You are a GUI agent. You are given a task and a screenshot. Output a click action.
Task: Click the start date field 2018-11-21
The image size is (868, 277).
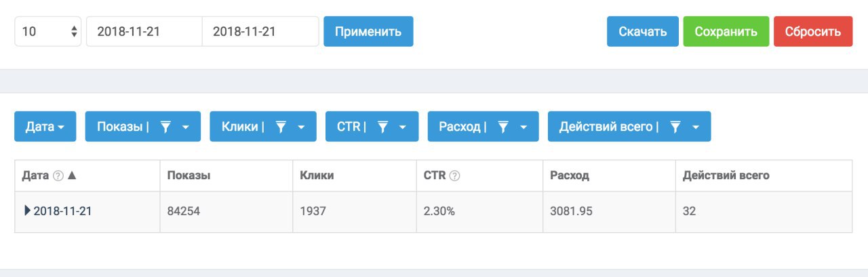click(144, 31)
